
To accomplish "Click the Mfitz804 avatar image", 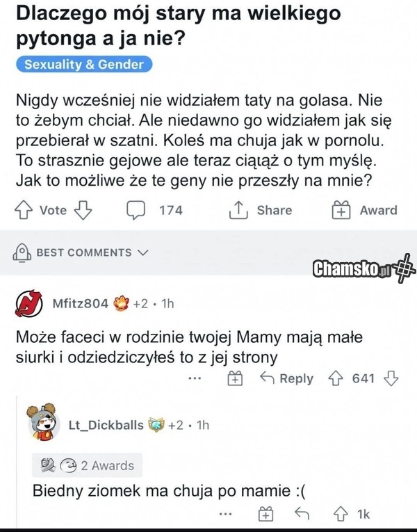I will pyautogui.click(x=29, y=304).
